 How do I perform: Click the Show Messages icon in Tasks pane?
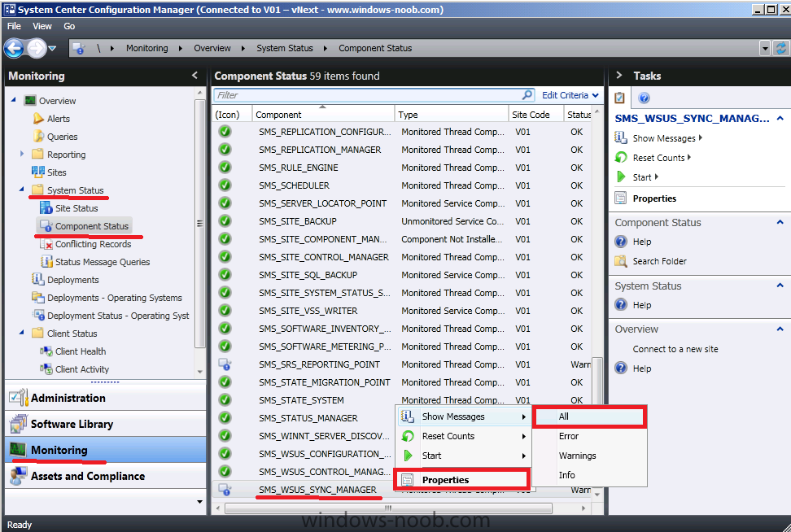620,137
